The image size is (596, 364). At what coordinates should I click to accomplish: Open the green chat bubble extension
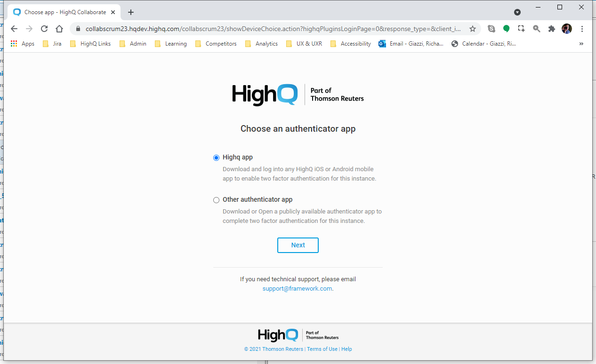(507, 29)
